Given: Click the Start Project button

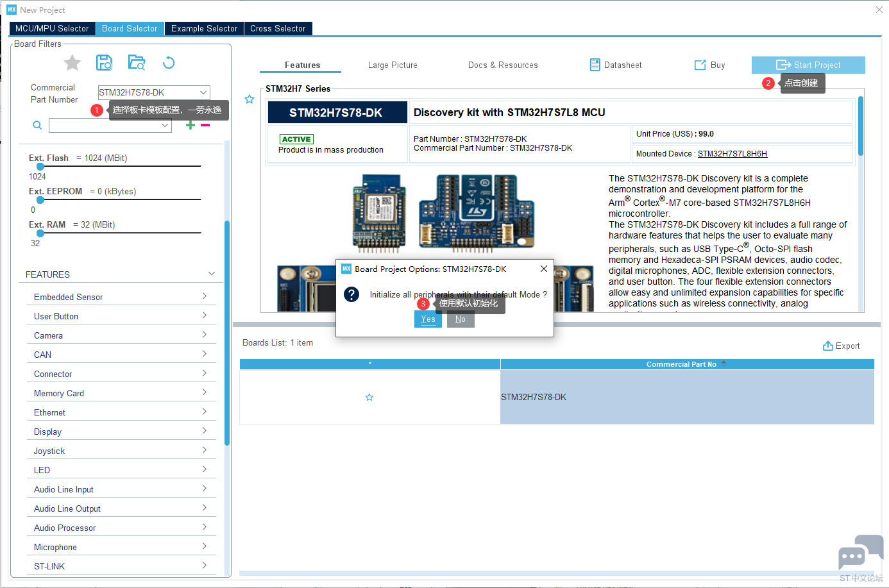Looking at the screenshot, I should tap(808, 65).
